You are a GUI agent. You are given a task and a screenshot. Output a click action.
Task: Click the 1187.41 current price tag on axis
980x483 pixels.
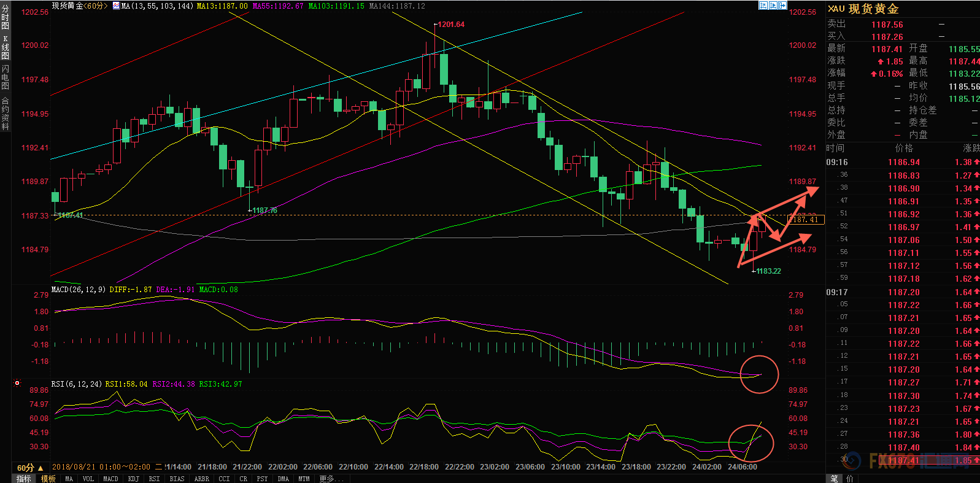pyautogui.click(x=806, y=220)
